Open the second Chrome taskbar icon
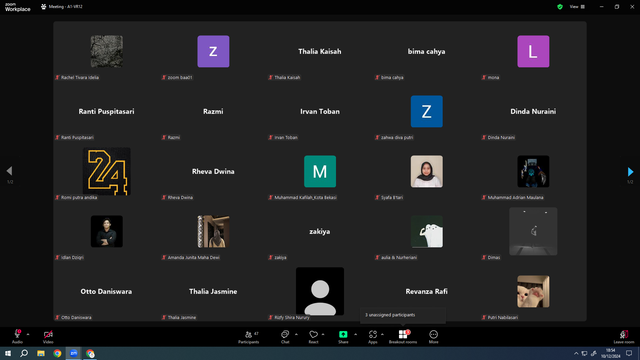The height and width of the screenshot is (360, 640). click(90, 353)
